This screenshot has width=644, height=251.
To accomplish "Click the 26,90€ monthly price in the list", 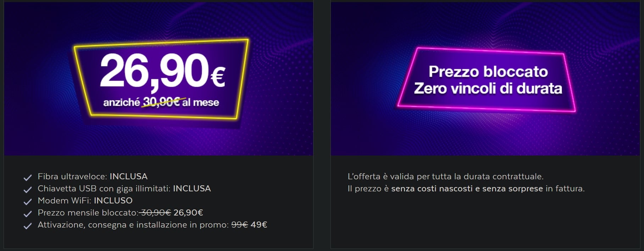I will [188, 213].
